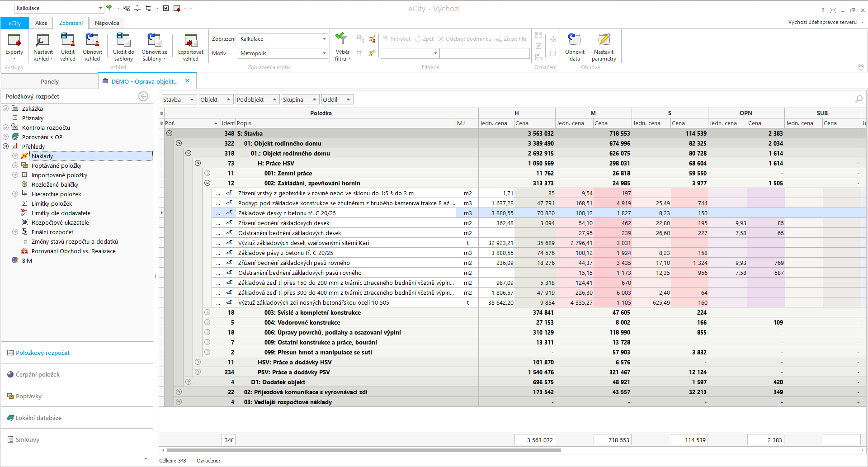Viewport: 868px width, 467px height.
Task: Toggle the checkbox icon in quick access bar
Action: (x=166, y=8)
